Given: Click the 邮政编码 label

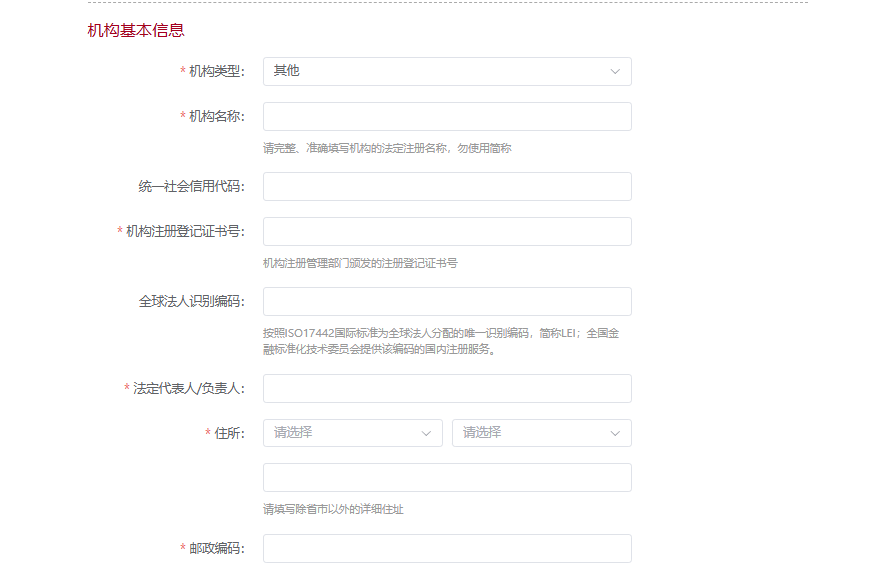Looking at the screenshot, I should click(216, 548).
